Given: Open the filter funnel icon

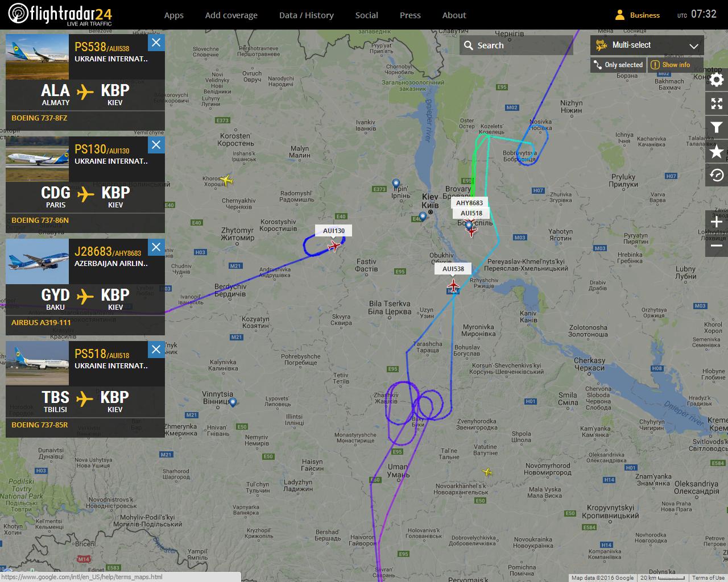Looking at the screenshot, I should coord(717,127).
